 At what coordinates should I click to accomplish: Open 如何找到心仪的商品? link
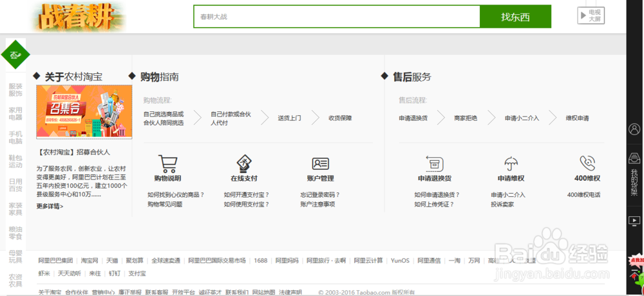[176, 194]
